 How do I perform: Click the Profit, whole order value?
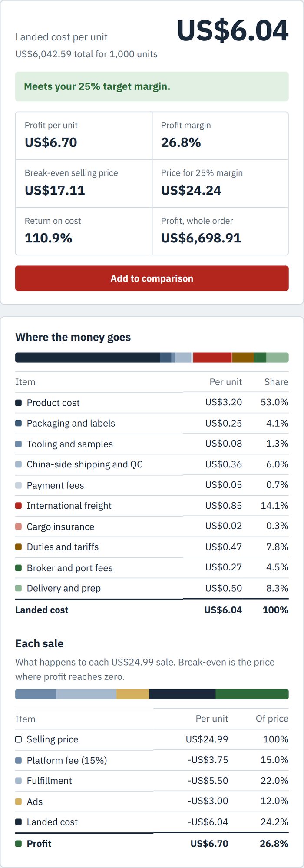[201, 238]
